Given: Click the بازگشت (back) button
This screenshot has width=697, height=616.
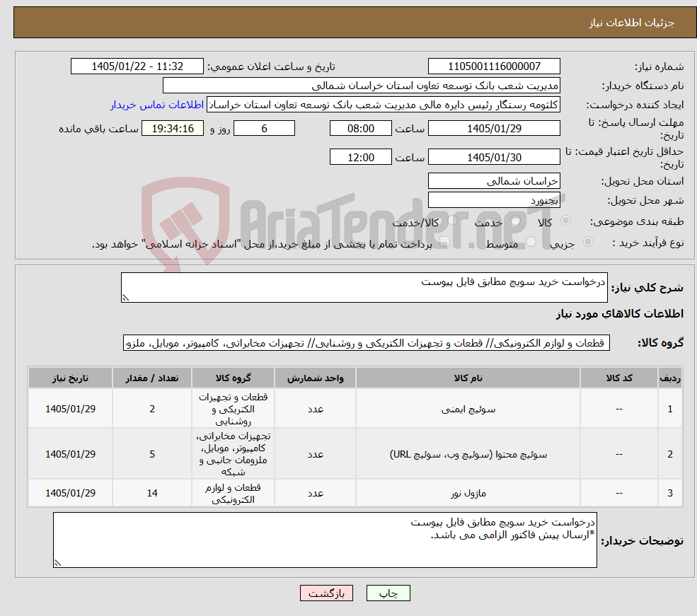Looking at the screenshot, I should coord(326,593).
